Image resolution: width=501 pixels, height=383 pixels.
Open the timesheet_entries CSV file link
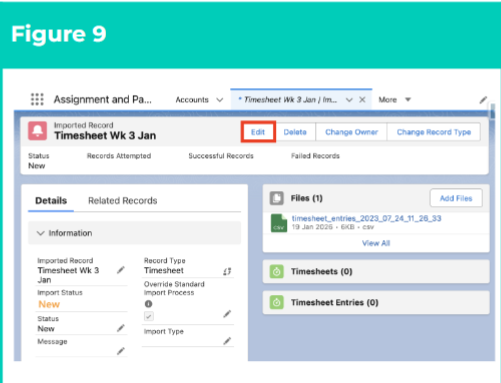pos(366,218)
